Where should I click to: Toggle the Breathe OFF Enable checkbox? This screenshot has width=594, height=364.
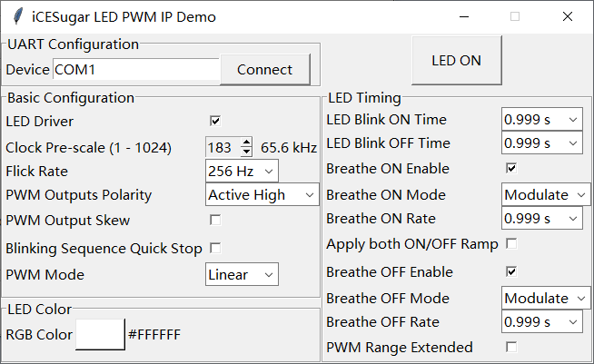click(x=511, y=271)
